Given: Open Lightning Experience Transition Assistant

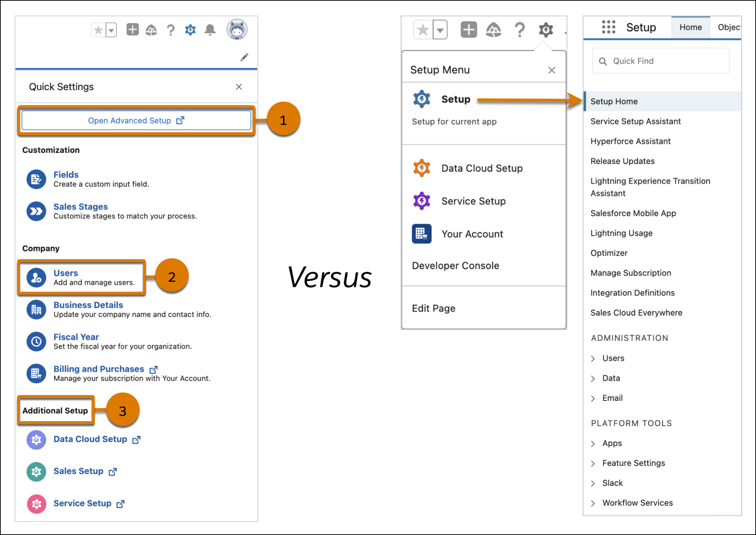Looking at the screenshot, I should tap(650, 187).
